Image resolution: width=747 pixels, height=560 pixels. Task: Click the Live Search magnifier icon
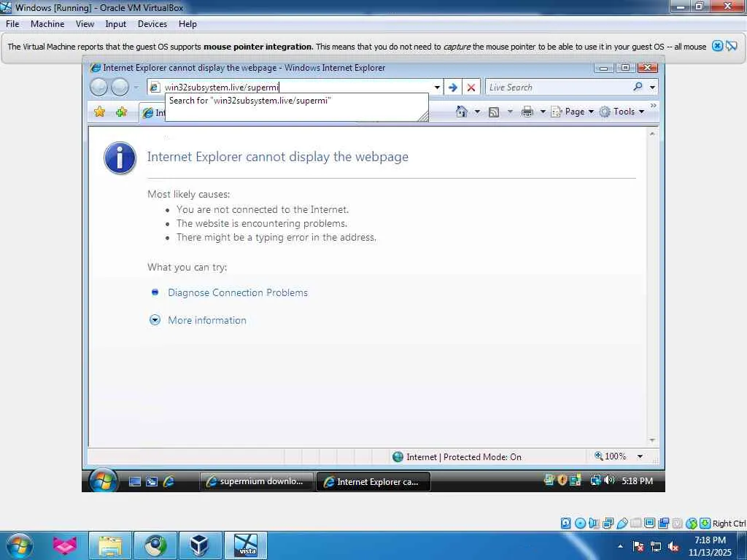point(638,87)
